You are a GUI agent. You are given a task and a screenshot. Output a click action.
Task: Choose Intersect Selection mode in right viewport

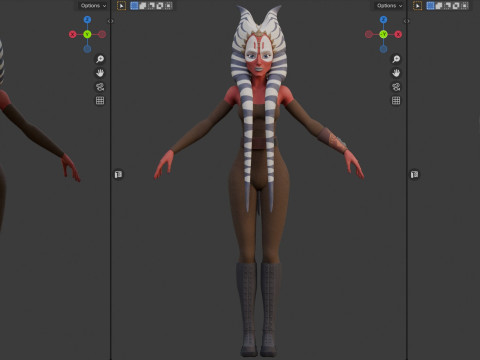coord(465,6)
